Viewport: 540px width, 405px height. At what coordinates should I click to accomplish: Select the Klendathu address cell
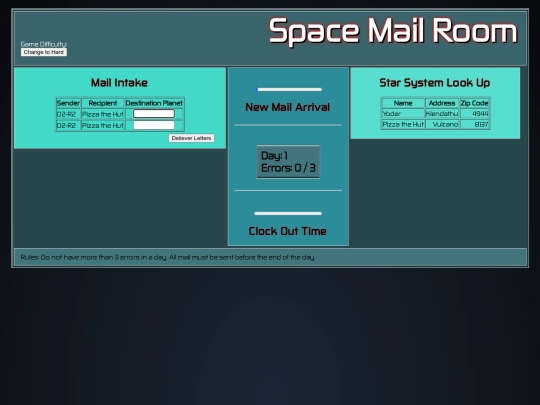[x=442, y=114]
